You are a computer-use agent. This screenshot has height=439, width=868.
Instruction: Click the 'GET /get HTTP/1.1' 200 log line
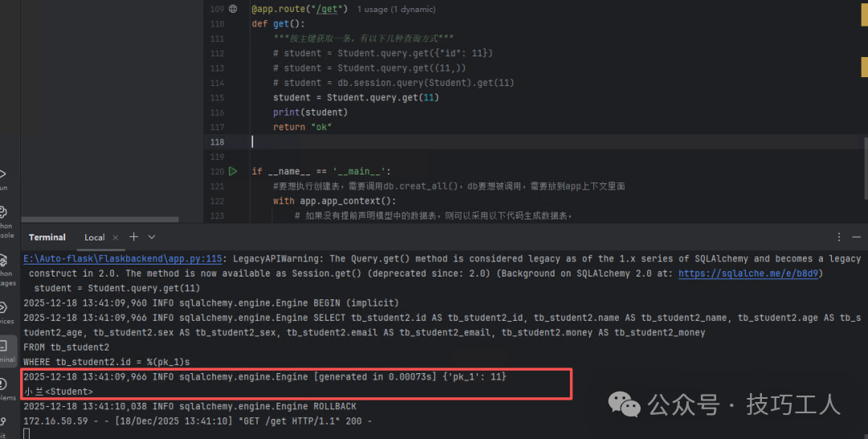point(198,421)
